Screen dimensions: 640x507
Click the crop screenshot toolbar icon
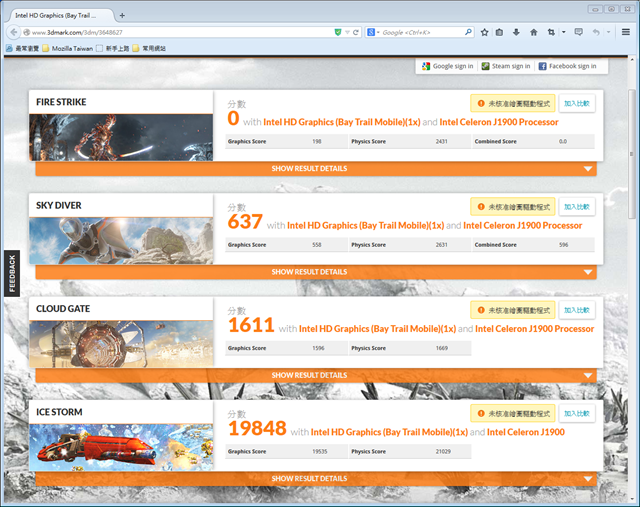click(551, 32)
